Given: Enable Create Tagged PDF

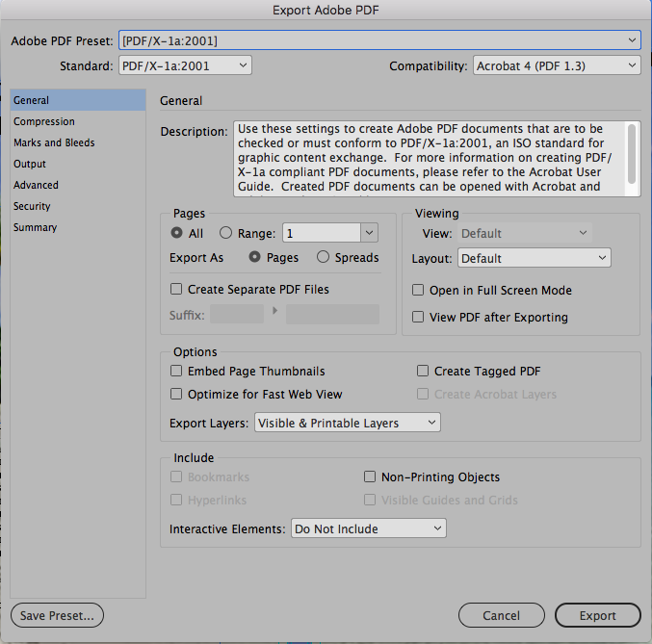Looking at the screenshot, I should click(423, 371).
